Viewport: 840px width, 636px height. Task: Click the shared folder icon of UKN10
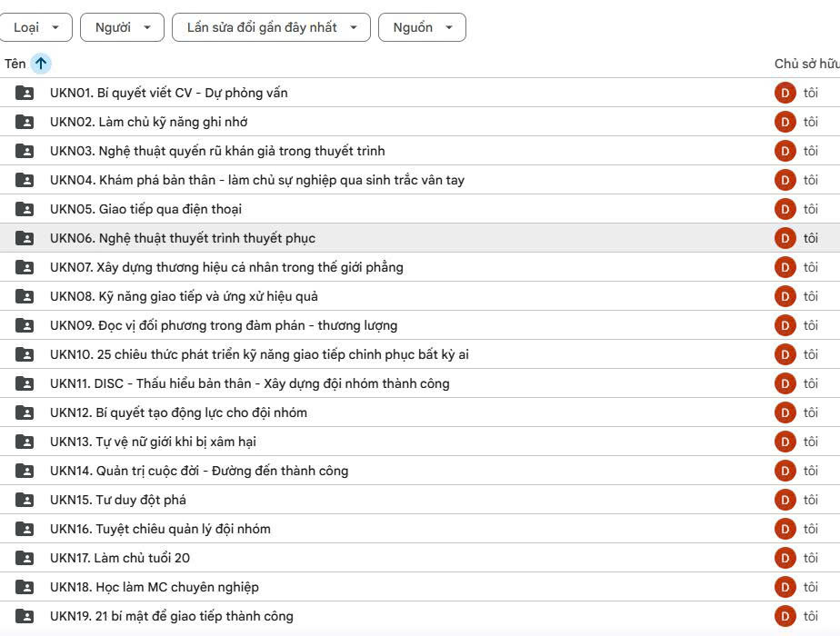tap(25, 354)
